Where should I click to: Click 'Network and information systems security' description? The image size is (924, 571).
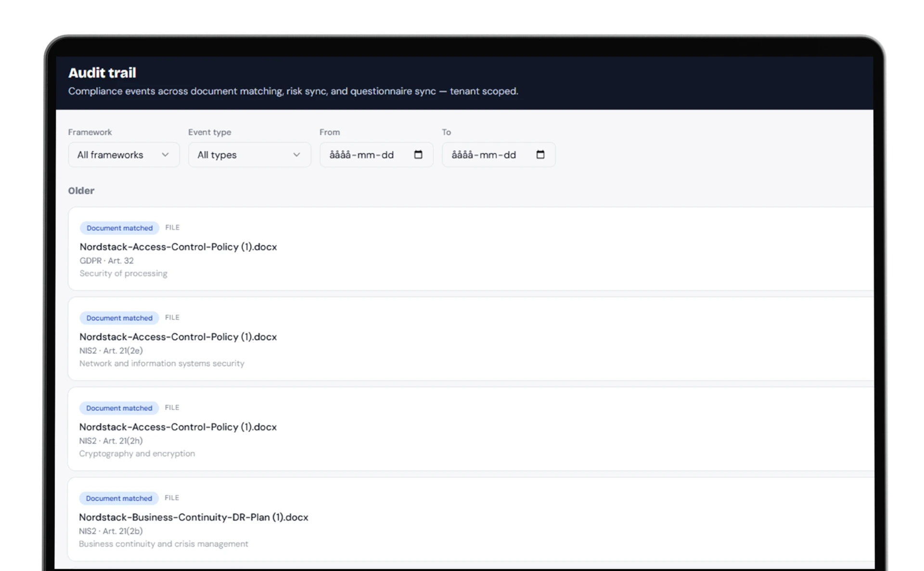tap(162, 363)
